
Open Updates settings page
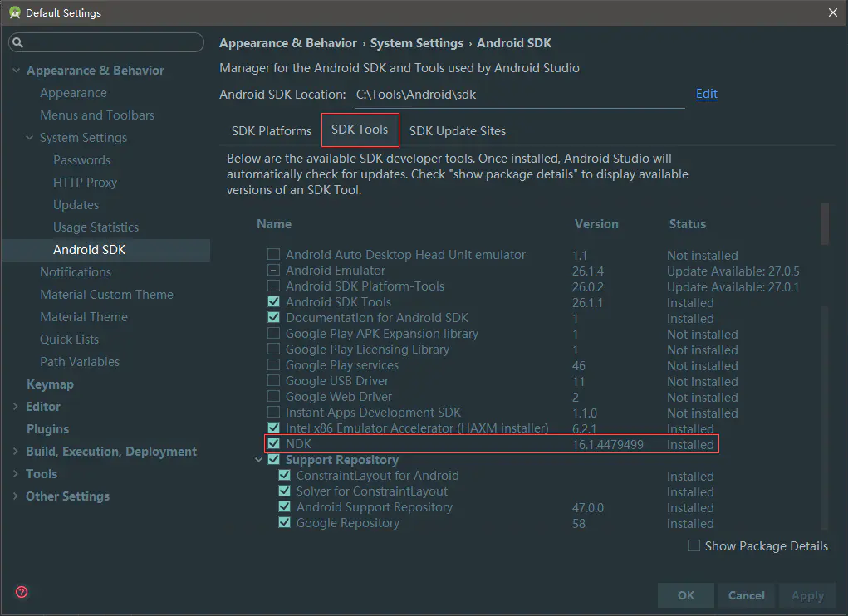(76, 205)
